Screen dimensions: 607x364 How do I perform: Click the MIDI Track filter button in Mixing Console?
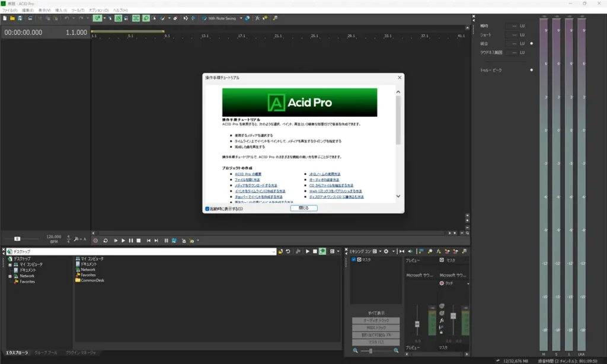click(376, 328)
